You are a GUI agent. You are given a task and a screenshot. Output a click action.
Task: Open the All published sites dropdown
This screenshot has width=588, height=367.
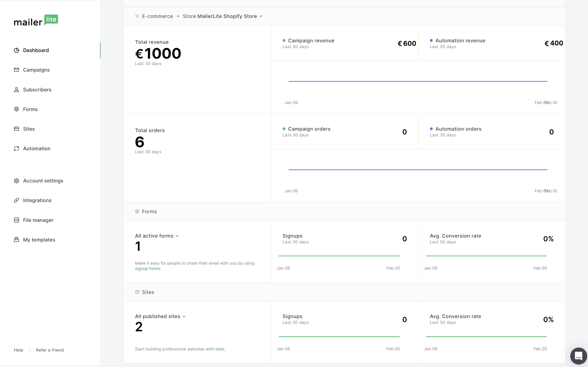[x=160, y=316]
